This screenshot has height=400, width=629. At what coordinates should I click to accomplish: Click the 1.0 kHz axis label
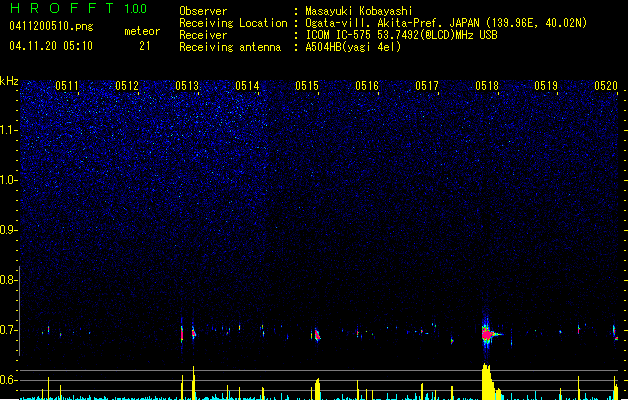coord(9,180)
